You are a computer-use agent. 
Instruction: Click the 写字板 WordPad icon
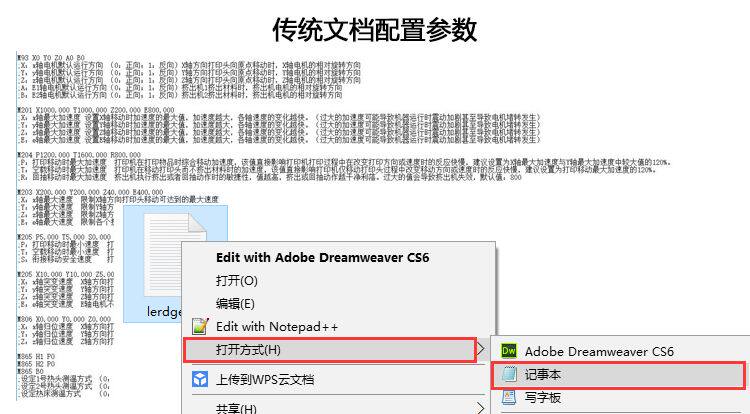(x=509, y=397)
